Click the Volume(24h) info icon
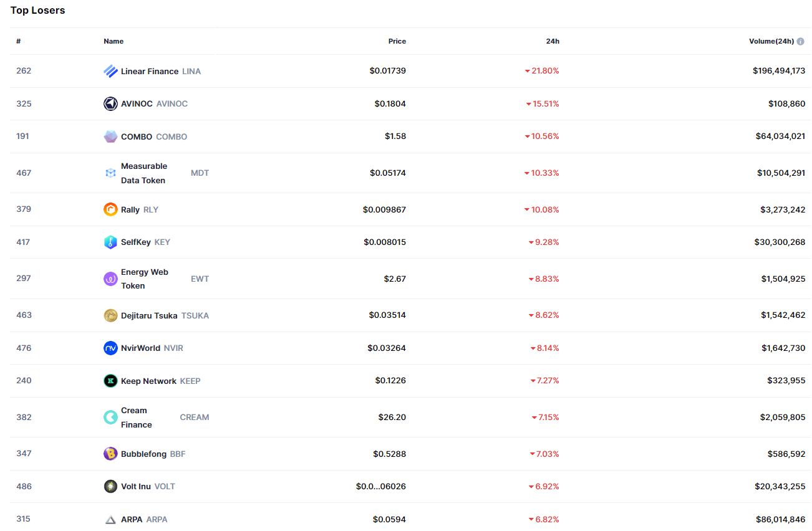This screenshot has height=531, width=812. pyautogui.click(x=801, y=41)
